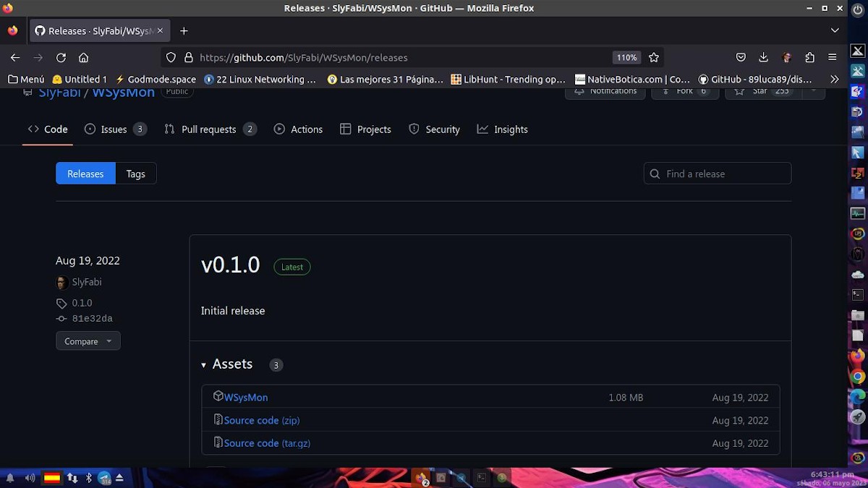The width and height of the screenshot is (868, 488).
Task: Open the volume speaker tray icon
Action: (30, 478)
